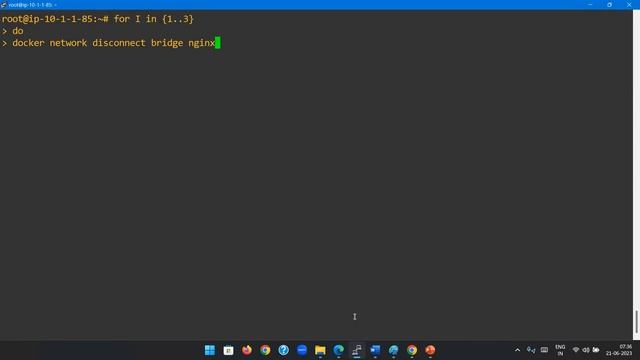Image resolution: width=640 pixels, height=360 pixels.
Task: Open File Explorer from the taskbar
Action: 320,350
